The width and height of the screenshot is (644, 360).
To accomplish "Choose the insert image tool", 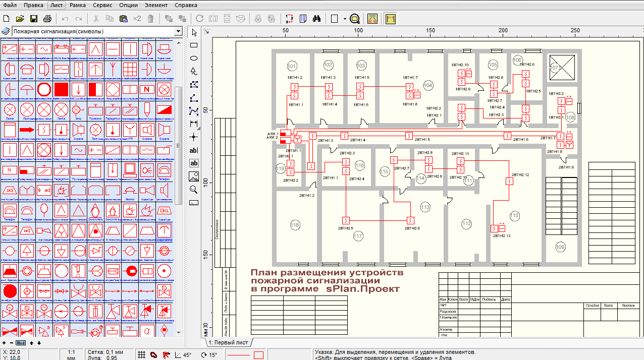I will [193, 176].
